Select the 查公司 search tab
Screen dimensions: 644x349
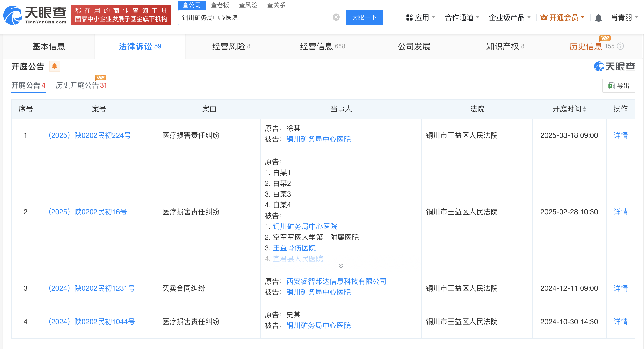191,5
